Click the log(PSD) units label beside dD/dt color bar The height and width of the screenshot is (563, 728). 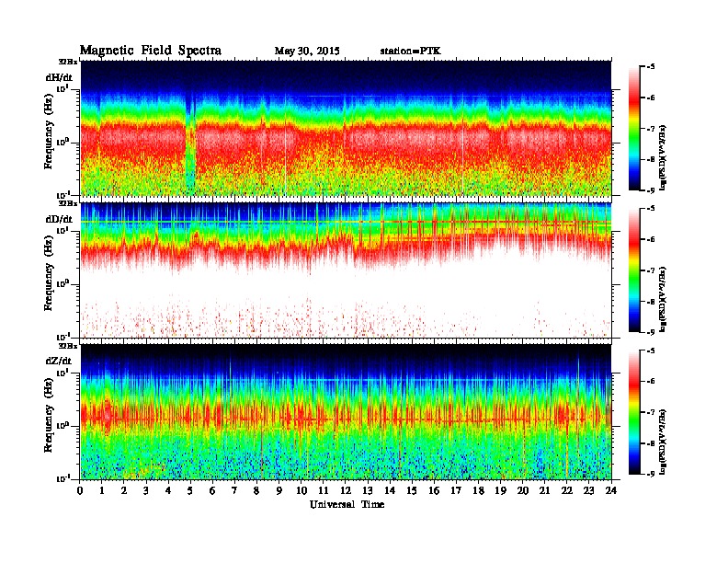(663, 299)
